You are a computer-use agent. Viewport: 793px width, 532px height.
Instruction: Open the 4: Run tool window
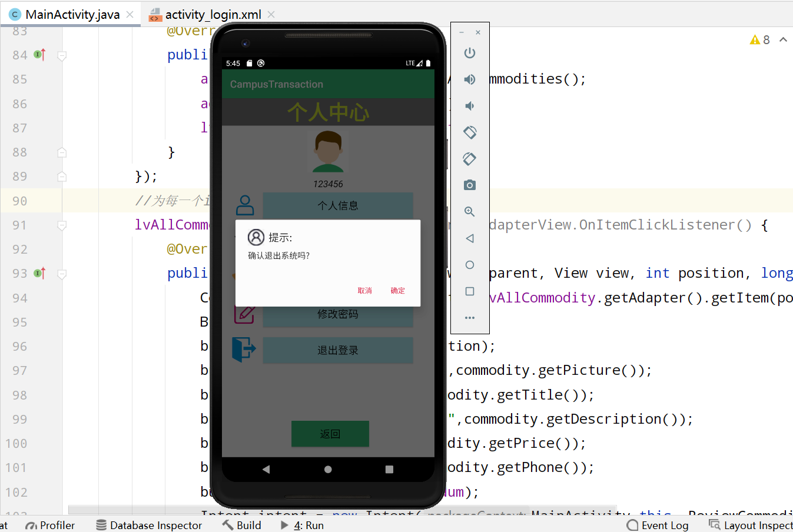click(x=302, y=525)
